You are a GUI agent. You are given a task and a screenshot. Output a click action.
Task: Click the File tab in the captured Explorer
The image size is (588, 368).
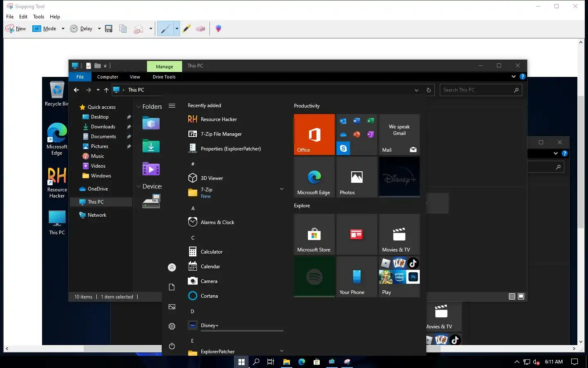[x=80, y=77]
